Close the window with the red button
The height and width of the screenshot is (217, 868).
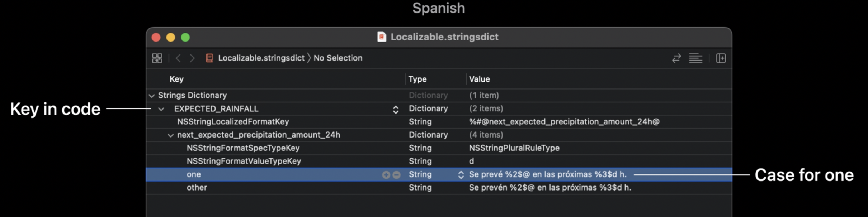pos(156,37)
